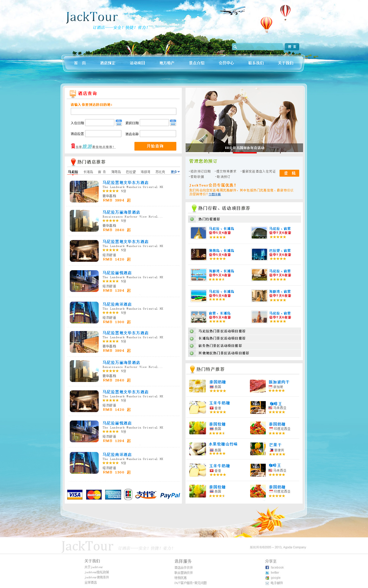The image size is (368, 588).
Task: Expand 其他地区热门景区活动项目推荐
Action: coord(192,353)
